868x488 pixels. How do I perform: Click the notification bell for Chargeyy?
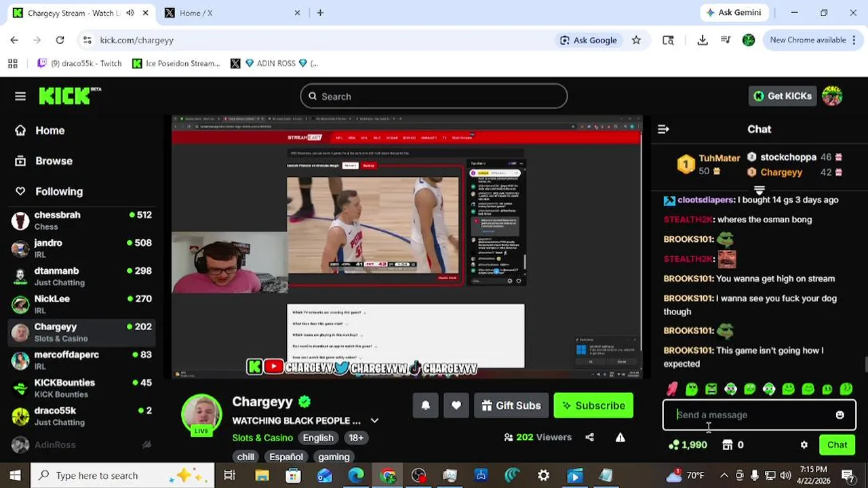coord(426,405)
